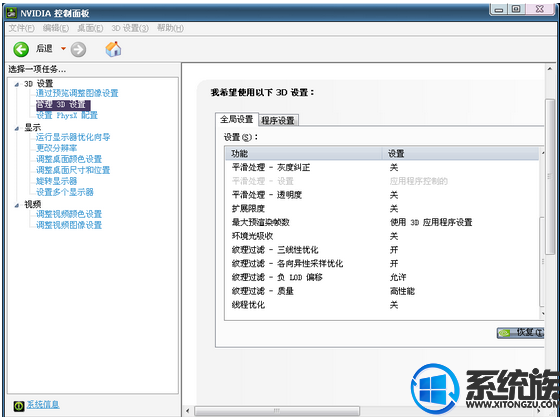Click the grey Forward arrow icon
The height and width of the screenshot is (417, 560).
(78, 49)
